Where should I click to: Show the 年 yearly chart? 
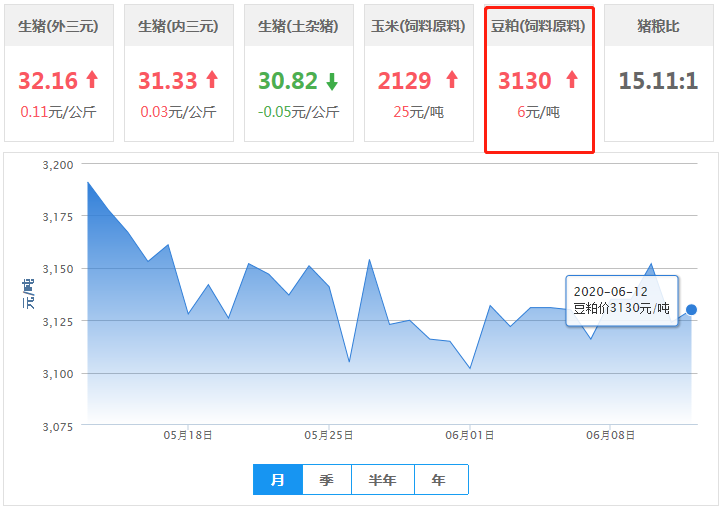coord(440,480)
